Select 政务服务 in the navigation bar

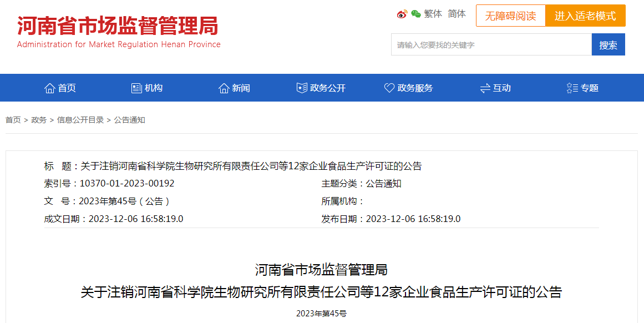tap(409, 88)
